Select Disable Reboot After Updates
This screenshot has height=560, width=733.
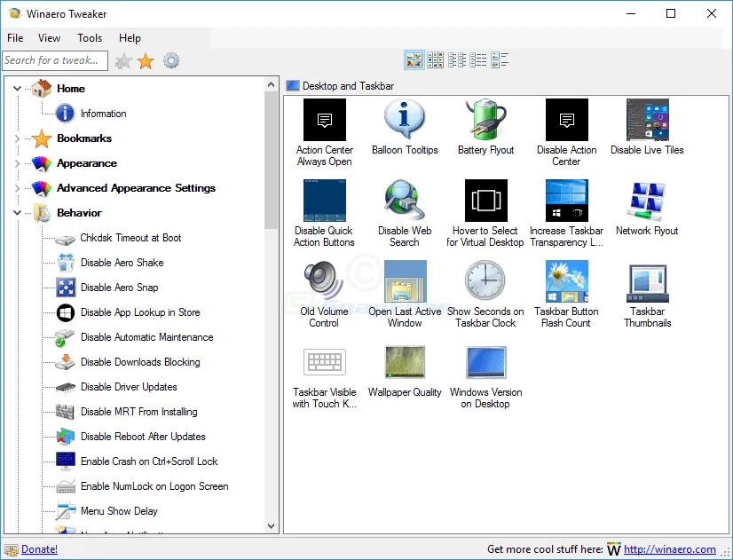[x=143, y=436]
